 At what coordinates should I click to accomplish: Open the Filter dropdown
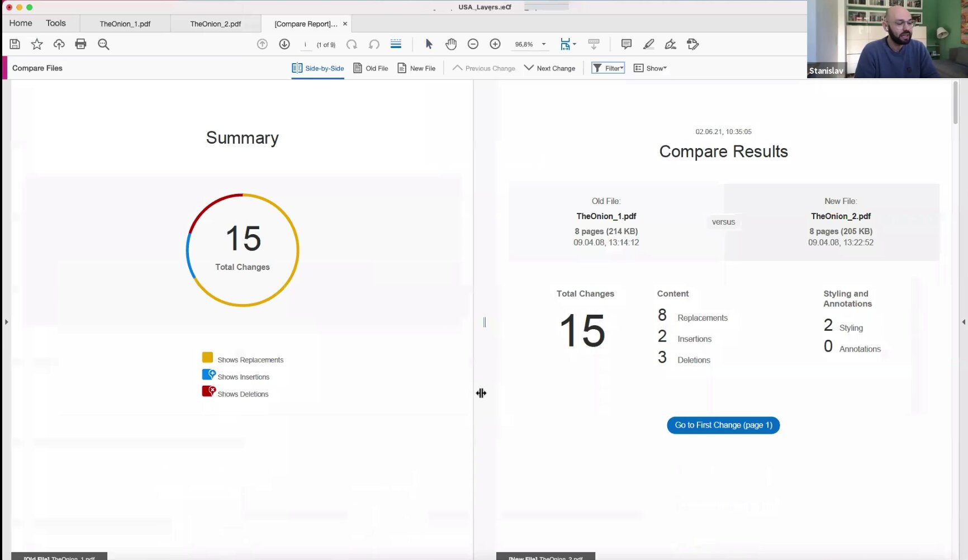click(608, 68)
